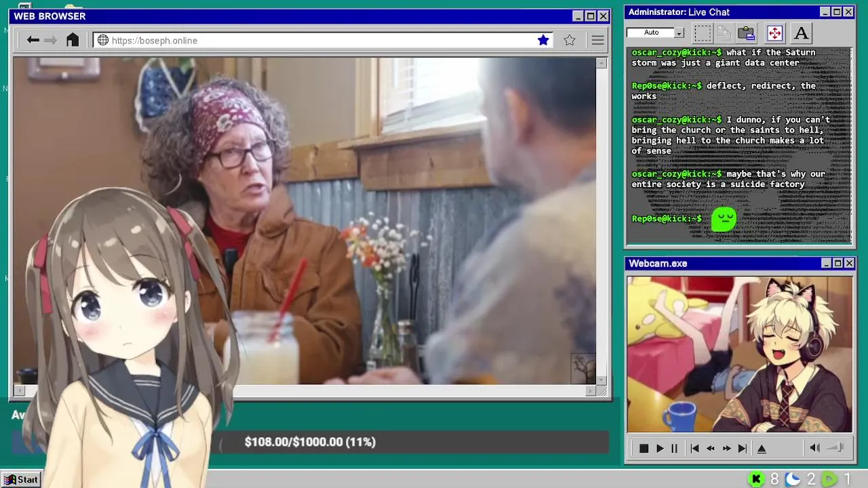Close the Live Chat window
This screenshot has width=868, height=488.
(x=848, y=12)
